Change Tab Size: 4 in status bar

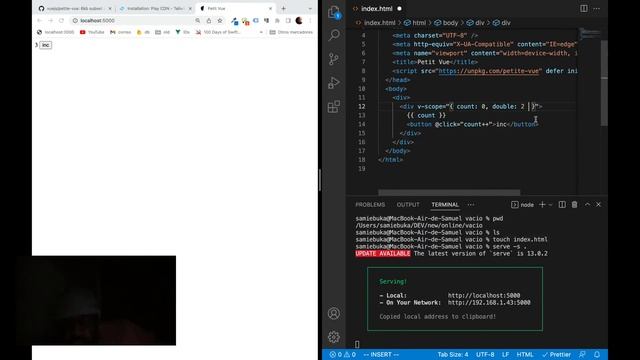[x=453, y=354]
